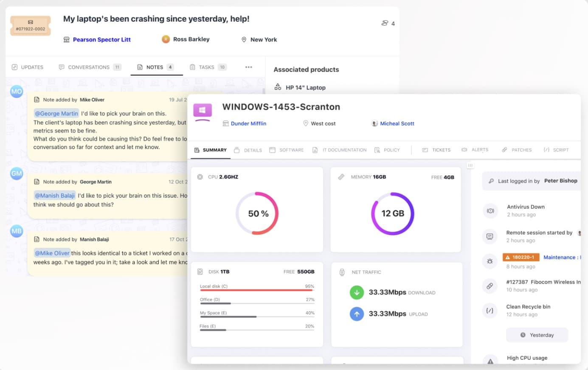Click the watchers icon with count 4

[x=385, y=23]
